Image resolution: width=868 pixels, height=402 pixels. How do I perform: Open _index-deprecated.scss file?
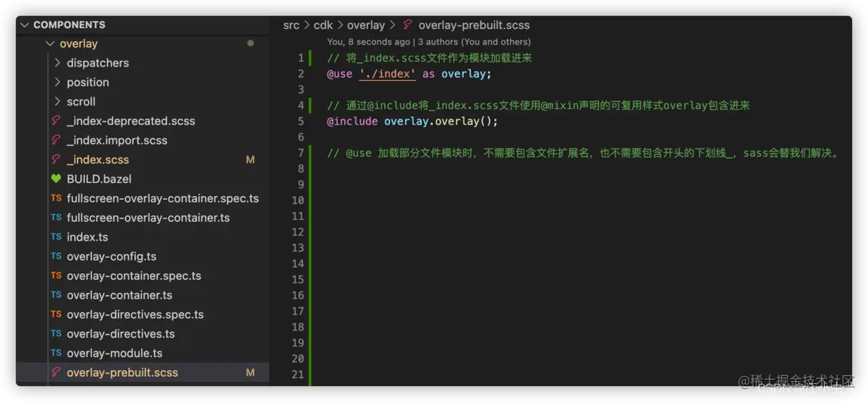coord(131,121)
